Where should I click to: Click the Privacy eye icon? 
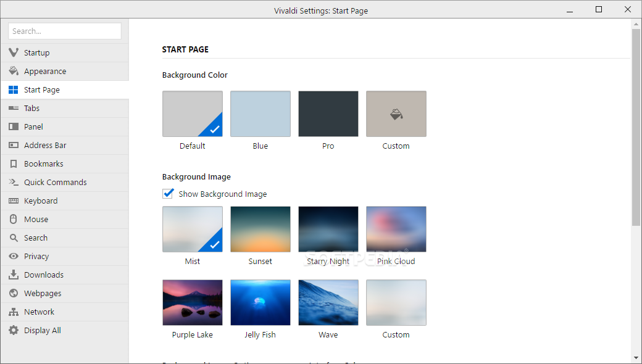(x=14, y=256)
